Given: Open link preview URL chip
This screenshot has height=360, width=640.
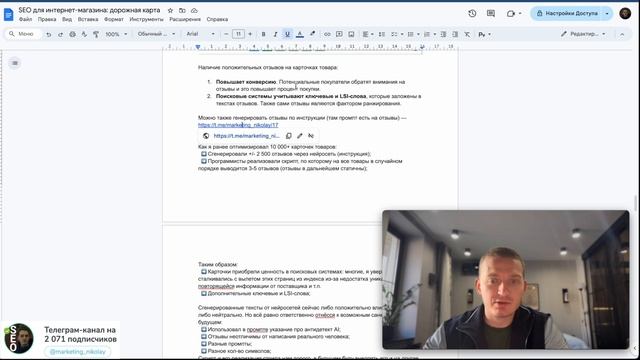Looking at the screenshot, I should tap(246, 136).
